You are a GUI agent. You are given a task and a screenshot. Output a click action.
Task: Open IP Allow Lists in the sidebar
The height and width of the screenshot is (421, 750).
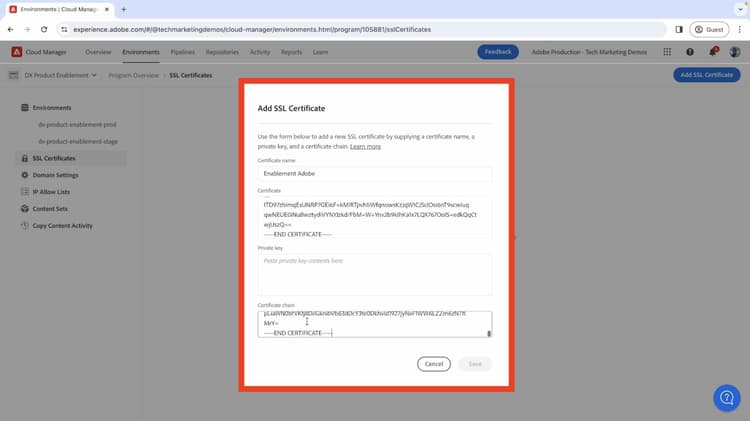click(51, 192)
